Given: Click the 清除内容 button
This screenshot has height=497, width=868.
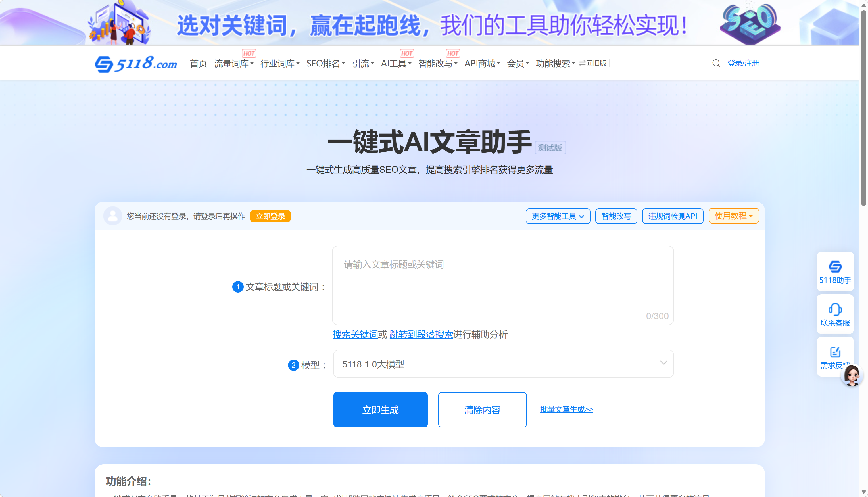Looking at the screenshot, I should tap(482, 410).
